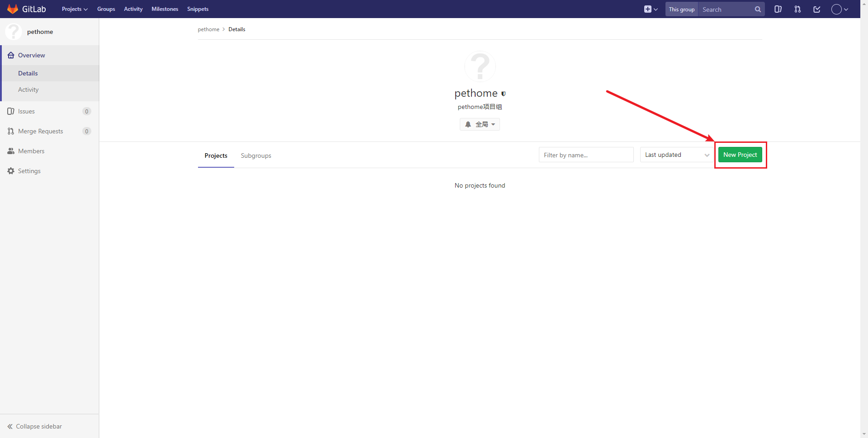The height and width of the screenshot is (438, 868).
Task: Click the Issues sidebar icon
Action: (11, 111)
